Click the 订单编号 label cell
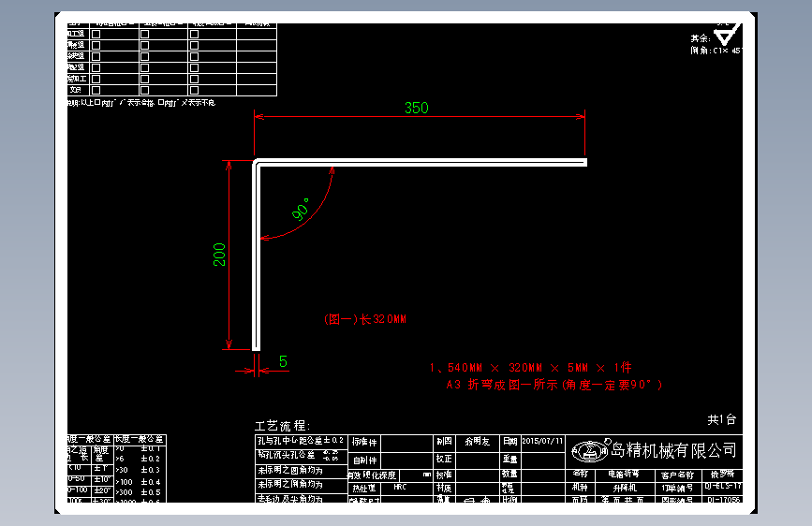The image size is (812, 526). point(677,489)
